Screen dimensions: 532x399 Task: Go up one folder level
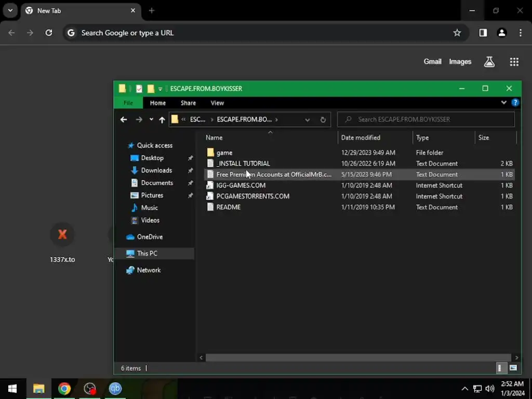(162, 119)
